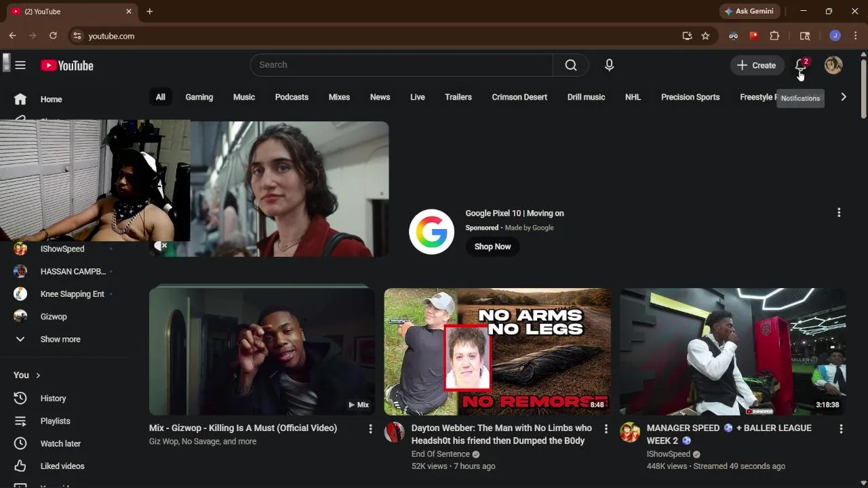Viewport: 868px width, 488px height.
Task: Select the Music filter chip
Action: point(244,97)
